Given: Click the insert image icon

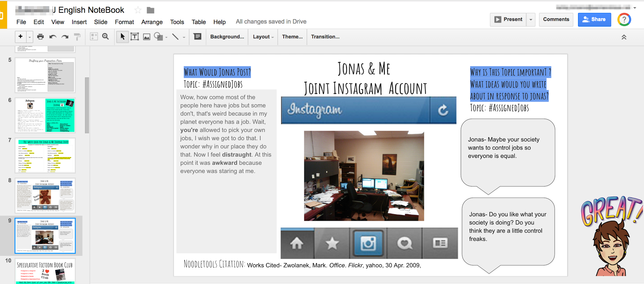Looking at the screenshot, I should click(x=147, y=37).
